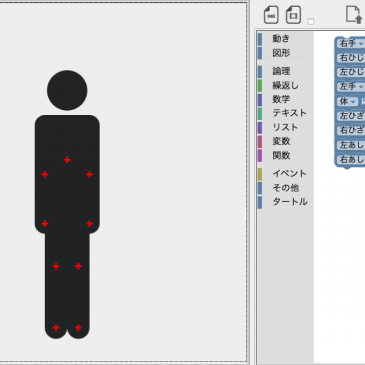
Task: Select the その他 category
Action: pos(285,188)
